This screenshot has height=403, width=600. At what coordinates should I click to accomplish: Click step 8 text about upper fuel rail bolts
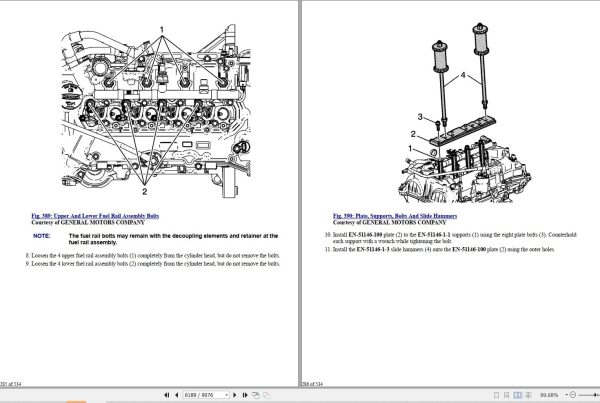coord(153,255)
